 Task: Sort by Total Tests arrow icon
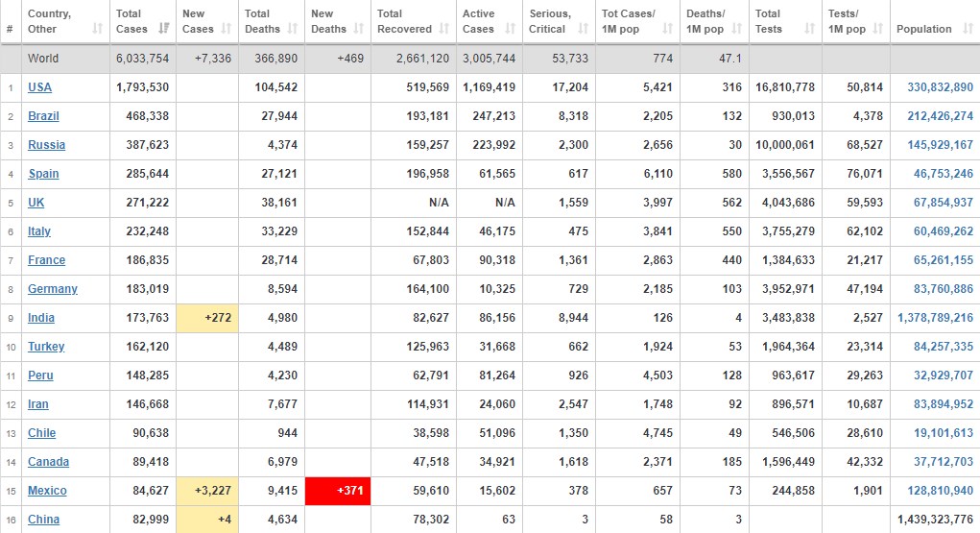point(810,29)
